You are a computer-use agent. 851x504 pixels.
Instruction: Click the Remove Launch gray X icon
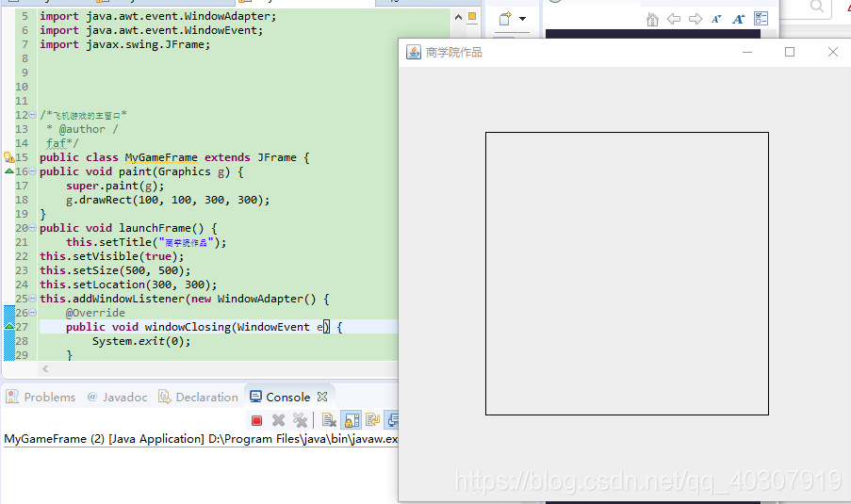coord(278,420)
